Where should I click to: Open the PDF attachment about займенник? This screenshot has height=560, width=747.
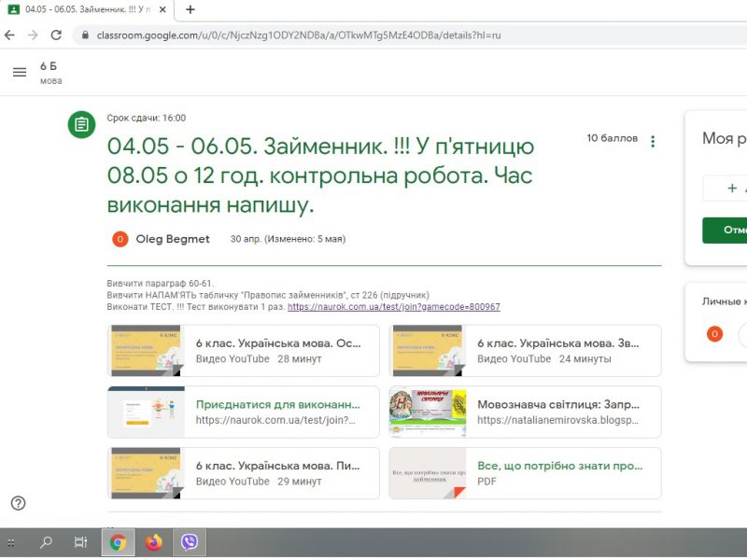click(x=525, y=473)
